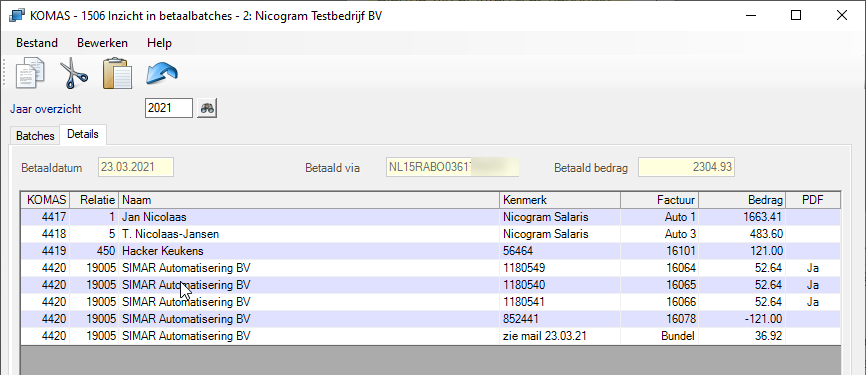The height and width of the screenshot is (375, 866).
Task: Select the Hacker Keukens name cell
Action: (162, 251)
